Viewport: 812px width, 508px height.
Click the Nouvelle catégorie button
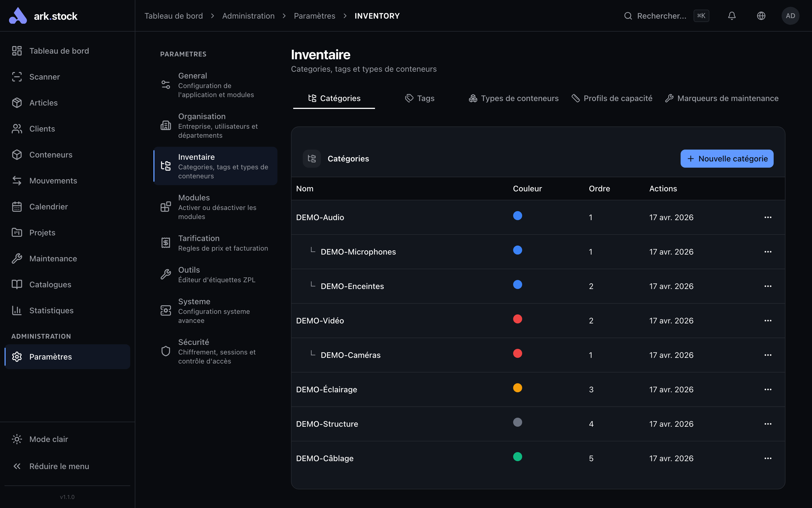click(x=727, y=159)
